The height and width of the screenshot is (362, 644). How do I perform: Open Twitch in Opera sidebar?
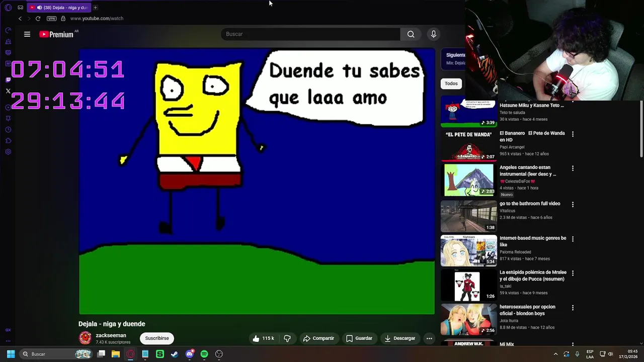[x=8, y=79]
